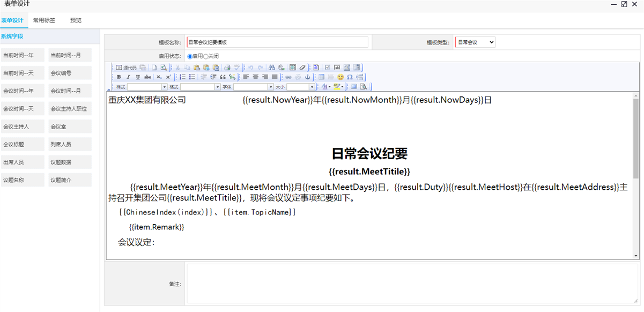Insert 议题简介 field
The width and height of the screenshot is (644, 312).
pos(70,180)
